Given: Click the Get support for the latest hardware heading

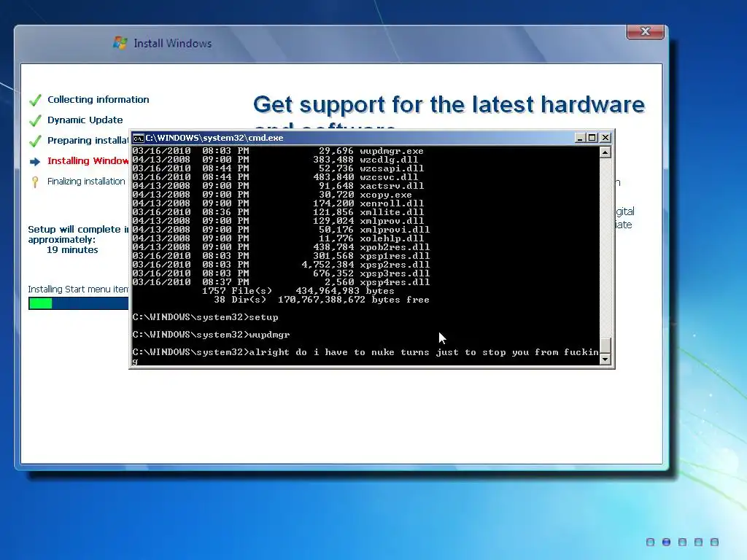Looking at the screenshot, I should point(449,105).
